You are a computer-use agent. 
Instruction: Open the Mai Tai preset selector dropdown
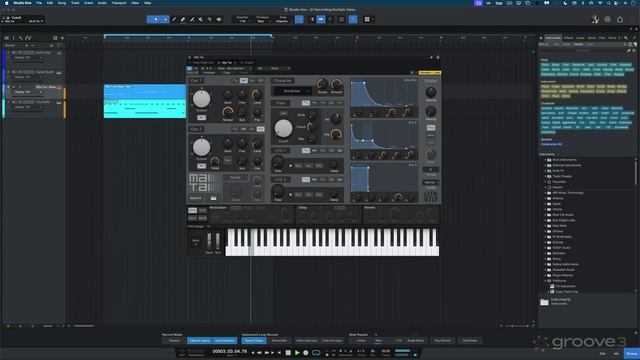tap(234, 68)
